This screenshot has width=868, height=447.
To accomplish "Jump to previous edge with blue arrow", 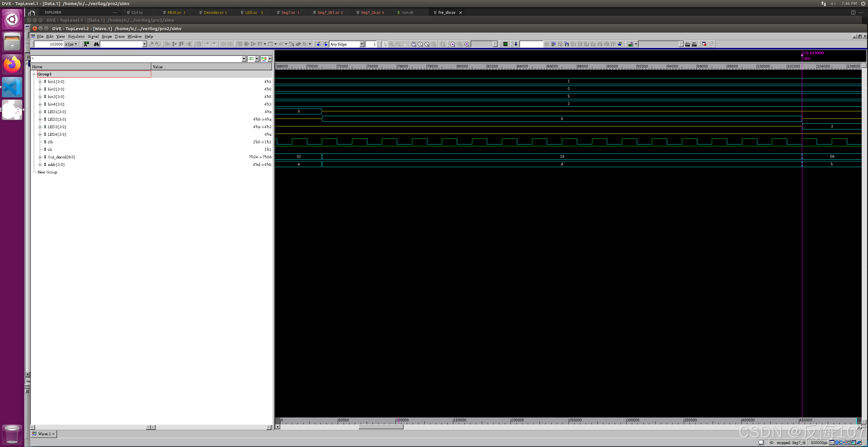I will pyautogui.click(x=318, y=44).
